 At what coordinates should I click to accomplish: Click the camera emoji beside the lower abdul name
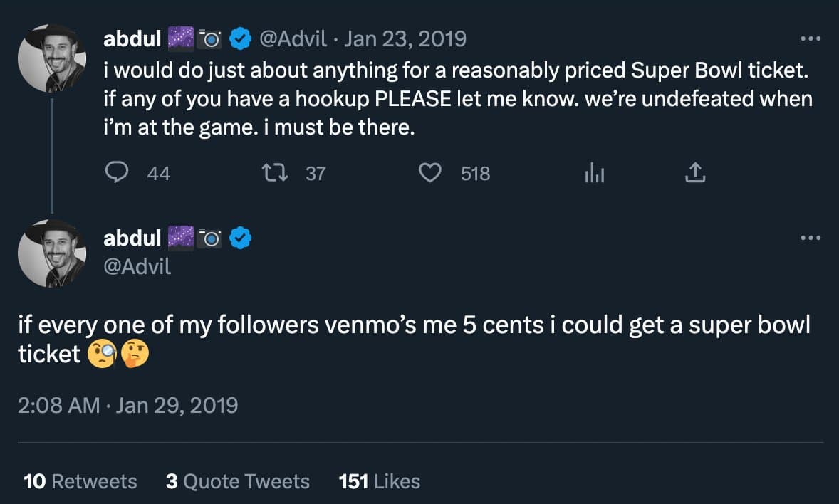[x=211, y=239]
